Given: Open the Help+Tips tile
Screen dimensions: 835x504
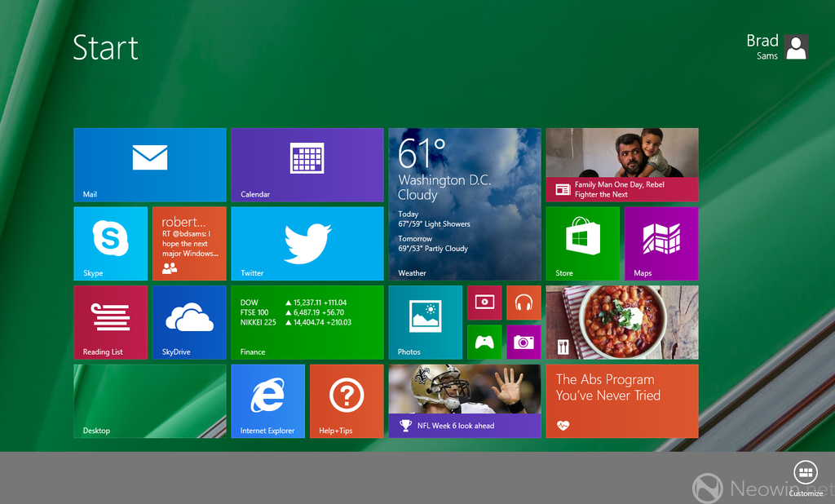Looking at the screenshot, I should pyautogui.click(x=347, y=400).
